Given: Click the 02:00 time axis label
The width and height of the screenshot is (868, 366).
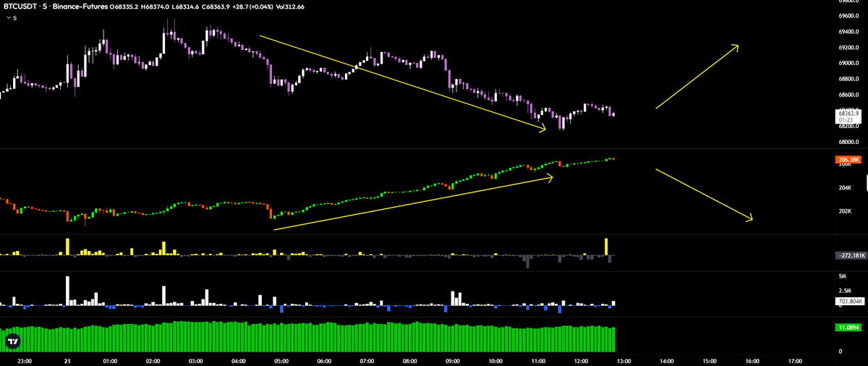Looking at the screenshot, I should pyautogui.click(x=153, y=359).
